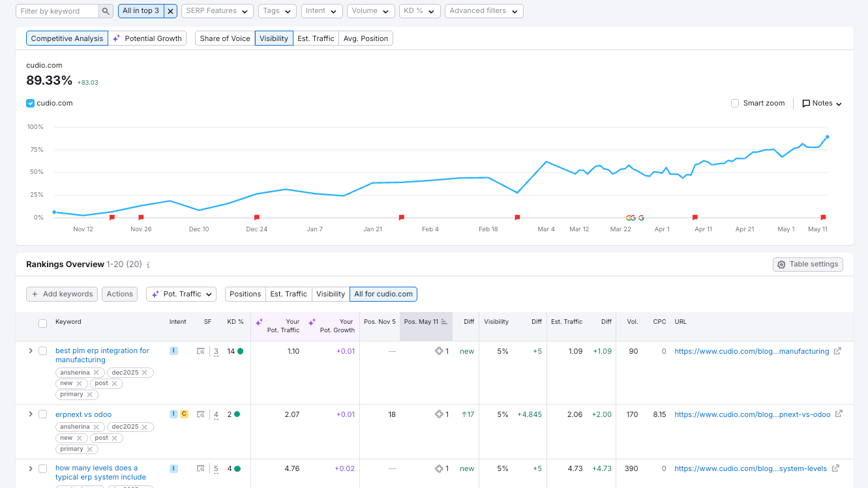Click the red note flag at May 11
The height and width of the screenshot is (488, 868).
(x=823, y=218)
